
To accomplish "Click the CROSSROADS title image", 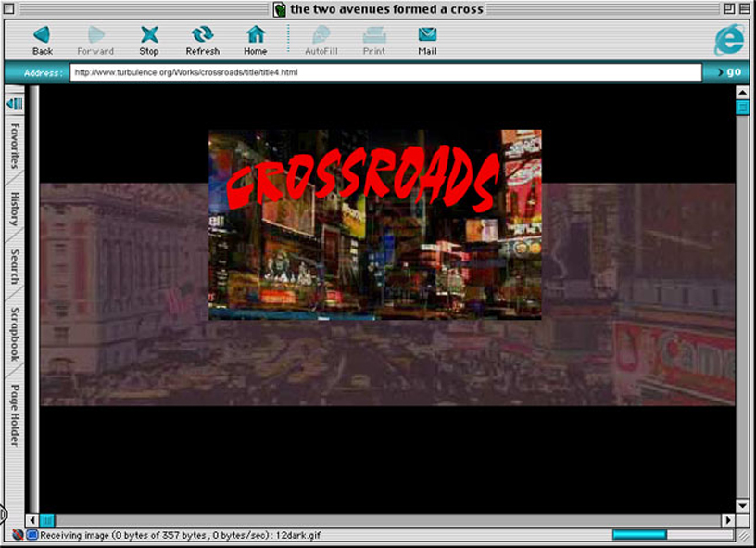I will click(374, 224).
